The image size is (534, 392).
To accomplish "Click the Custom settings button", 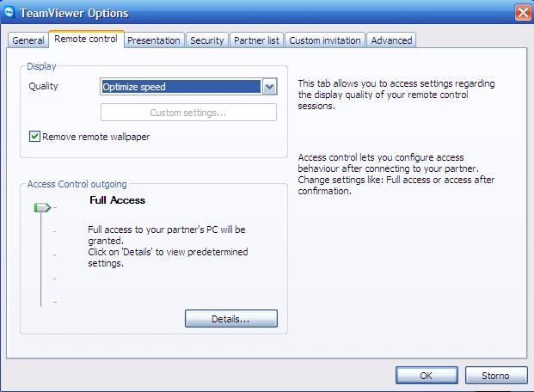I will point(188,113).
